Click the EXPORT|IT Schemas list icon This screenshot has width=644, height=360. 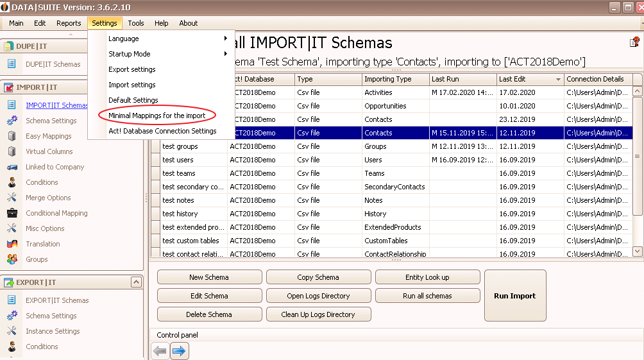coord(12,300)
